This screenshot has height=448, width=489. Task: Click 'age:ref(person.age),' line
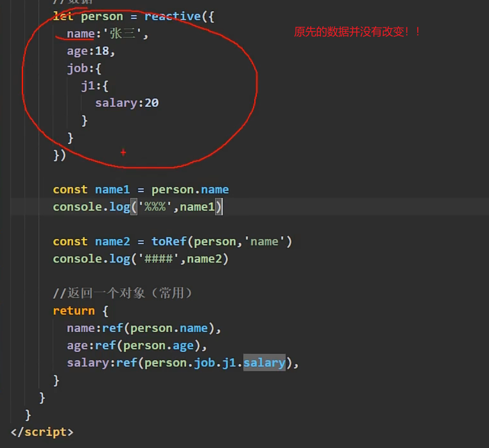[x=137, y=345]
